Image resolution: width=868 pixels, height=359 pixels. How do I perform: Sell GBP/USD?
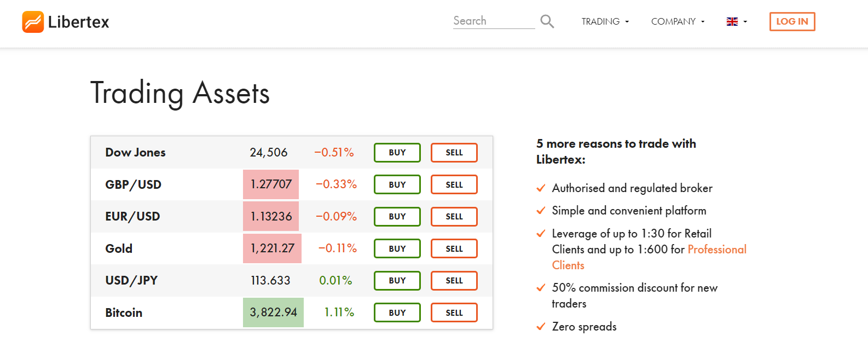pyautogui.click(x=454, y=184)
